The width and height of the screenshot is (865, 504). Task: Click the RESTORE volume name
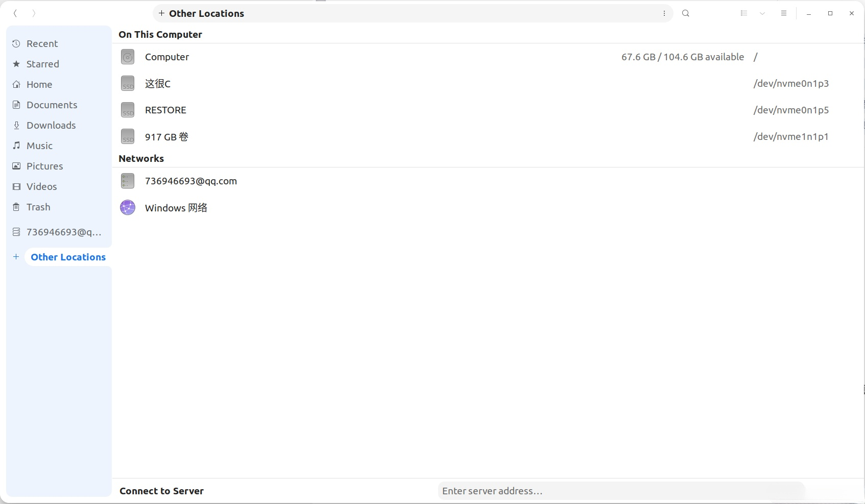(165, 110)
